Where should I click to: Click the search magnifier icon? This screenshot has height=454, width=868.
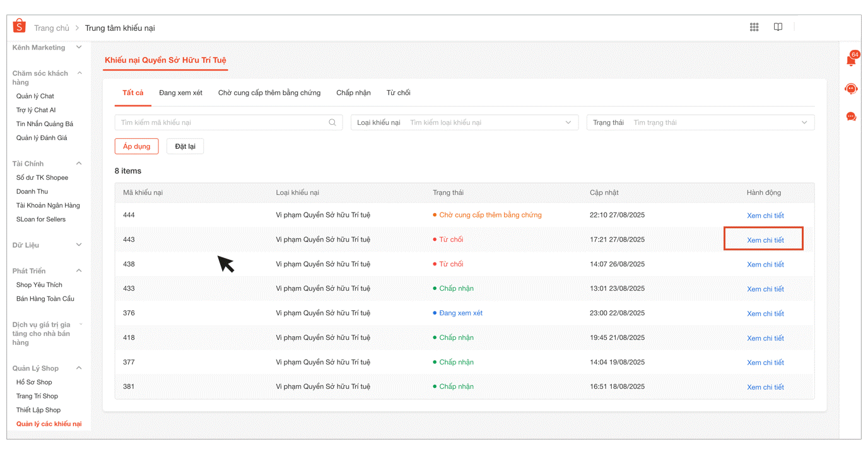(332, 122)
